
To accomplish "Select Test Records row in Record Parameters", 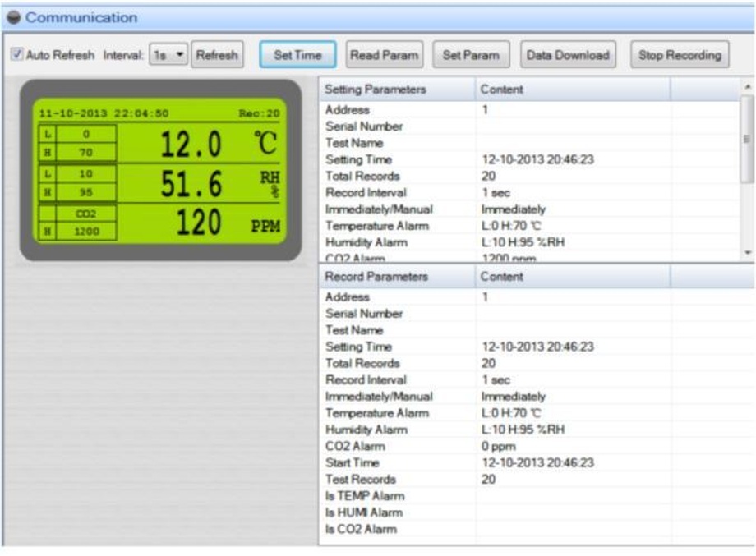I will pyautogui.click(x=537, y=480).
